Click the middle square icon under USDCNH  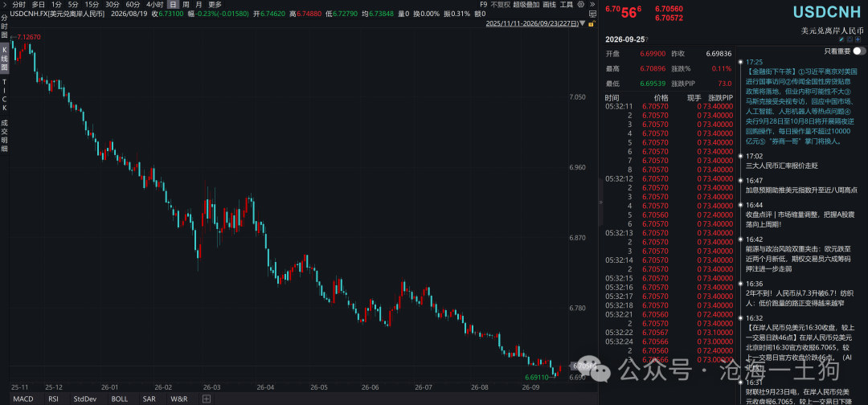pos(850,39)
